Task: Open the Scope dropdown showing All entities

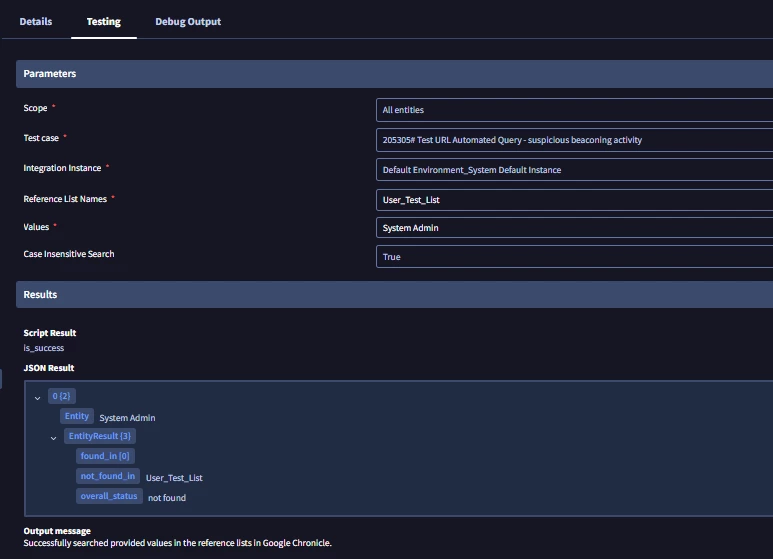Action: (574, 110)
